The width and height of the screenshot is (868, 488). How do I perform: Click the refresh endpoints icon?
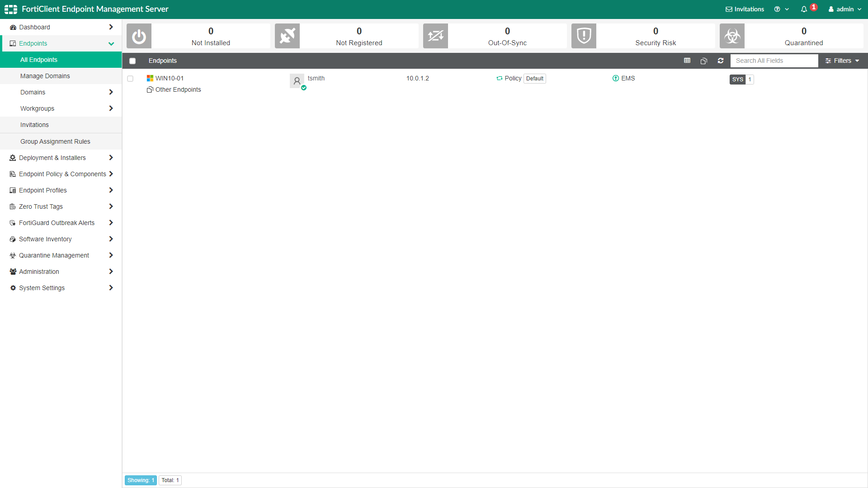pyautogui.click(x=721, y=61)
